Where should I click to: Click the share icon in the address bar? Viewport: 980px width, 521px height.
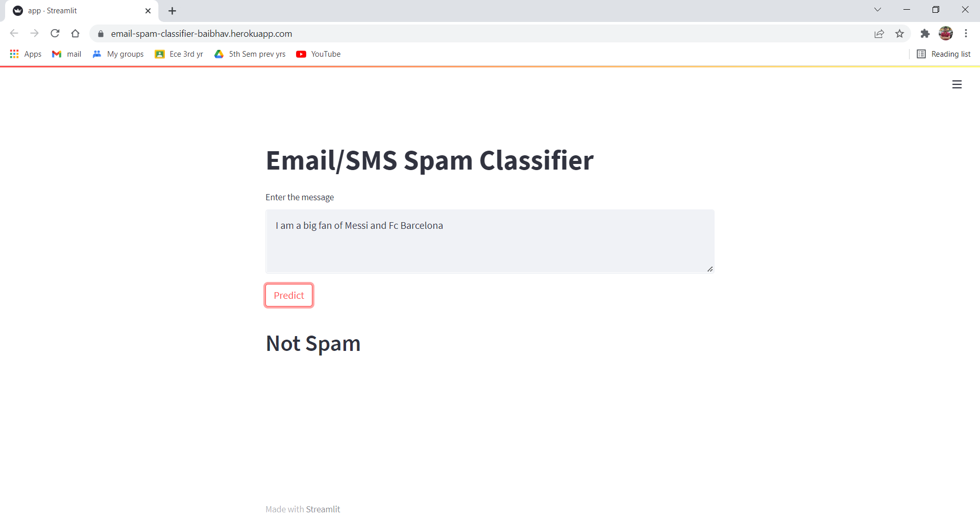(x=879, y=34)
